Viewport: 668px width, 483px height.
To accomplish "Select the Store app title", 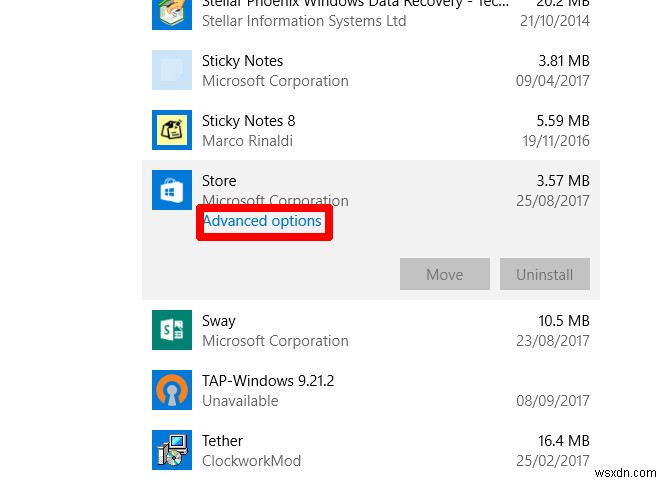I will point(219,181).
